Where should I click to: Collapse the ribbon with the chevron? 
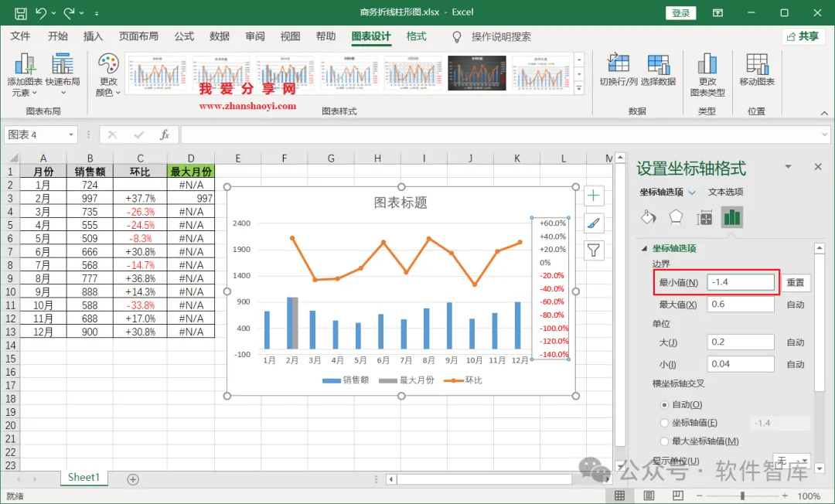click(x=824, y=113)
